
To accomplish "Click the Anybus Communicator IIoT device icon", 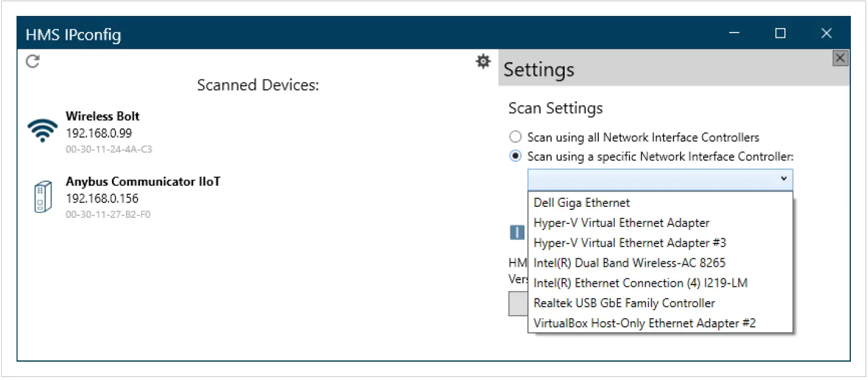I will 42,198.
